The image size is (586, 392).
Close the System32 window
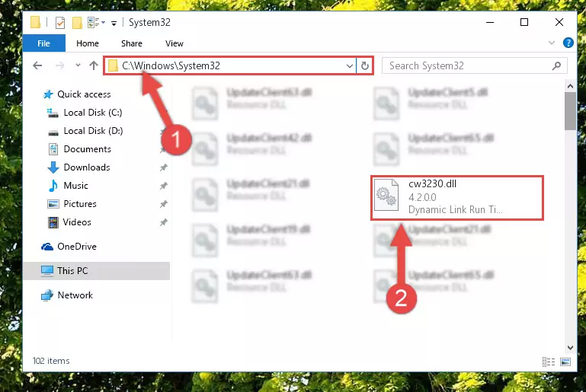(559, 22)
